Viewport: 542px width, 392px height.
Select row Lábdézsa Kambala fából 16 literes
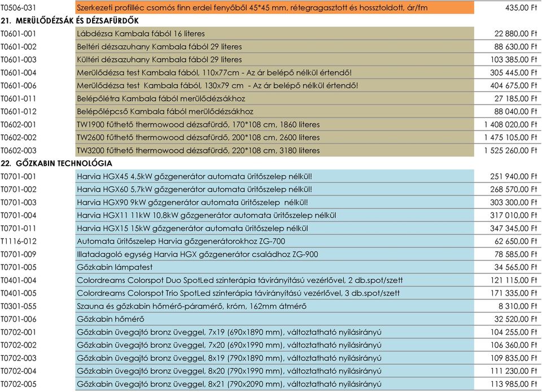(x=275, y=33)
